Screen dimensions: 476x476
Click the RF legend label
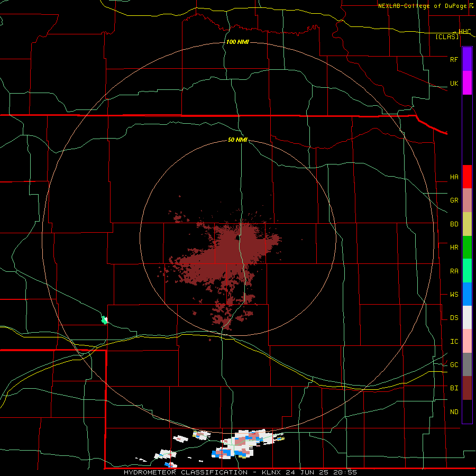(x=454, y=59)
